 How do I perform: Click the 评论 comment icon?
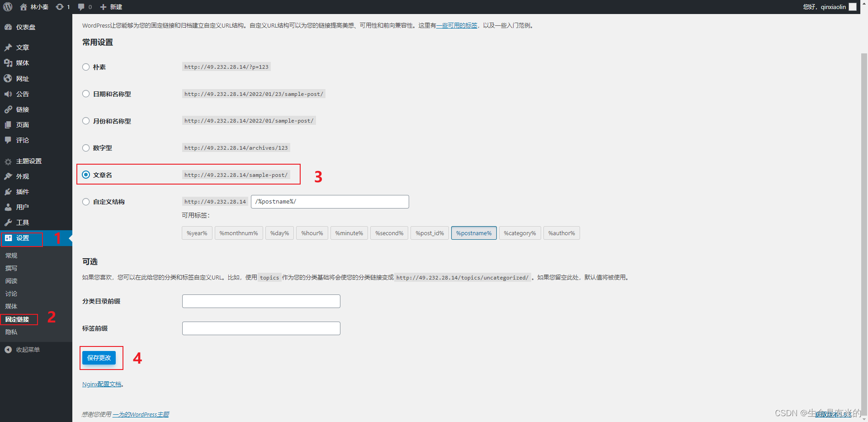click(8, 140)
